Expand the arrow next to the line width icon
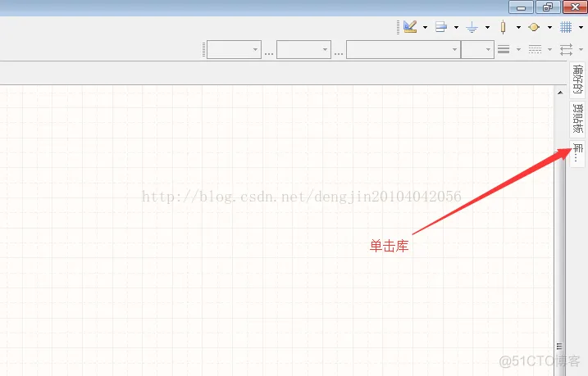588x376 pixels. tap(518, 49)
